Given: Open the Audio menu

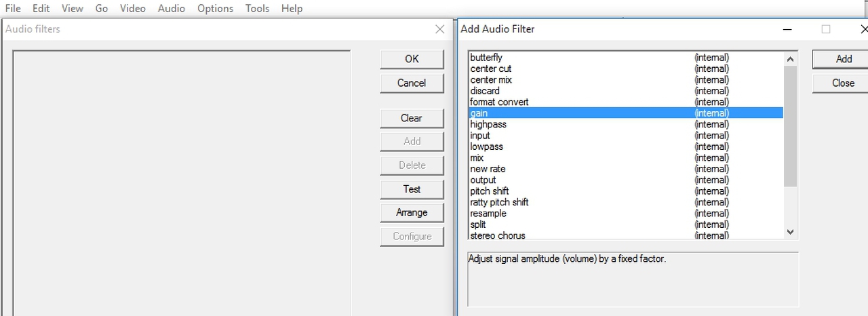Looking at the screenshot, I should (171, 8).
